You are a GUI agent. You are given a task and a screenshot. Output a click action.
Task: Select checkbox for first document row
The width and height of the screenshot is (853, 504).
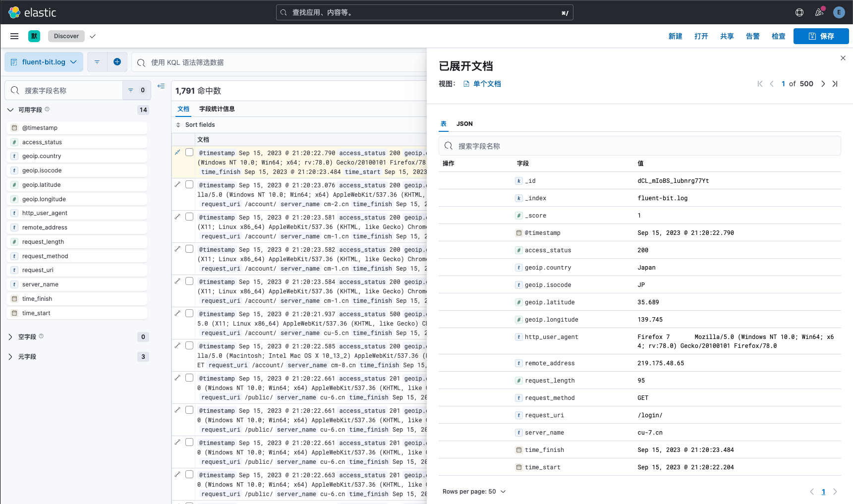tap(189, 152)
